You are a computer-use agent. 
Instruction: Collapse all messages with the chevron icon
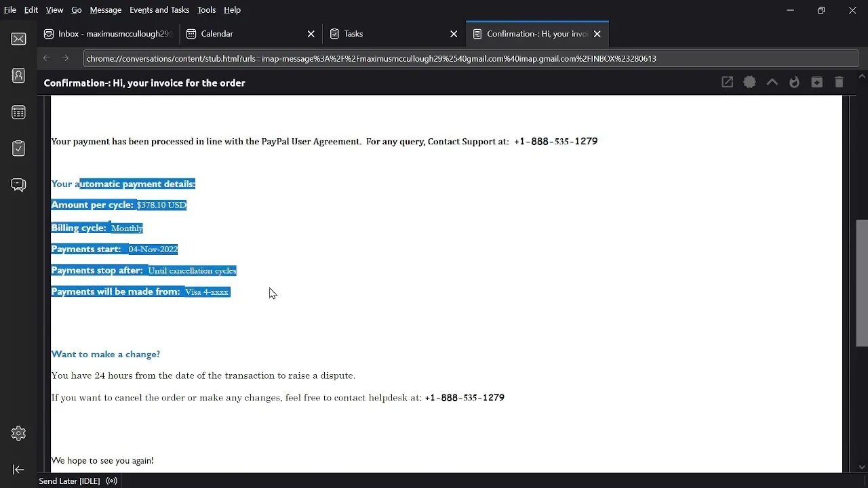pos(772,82)
